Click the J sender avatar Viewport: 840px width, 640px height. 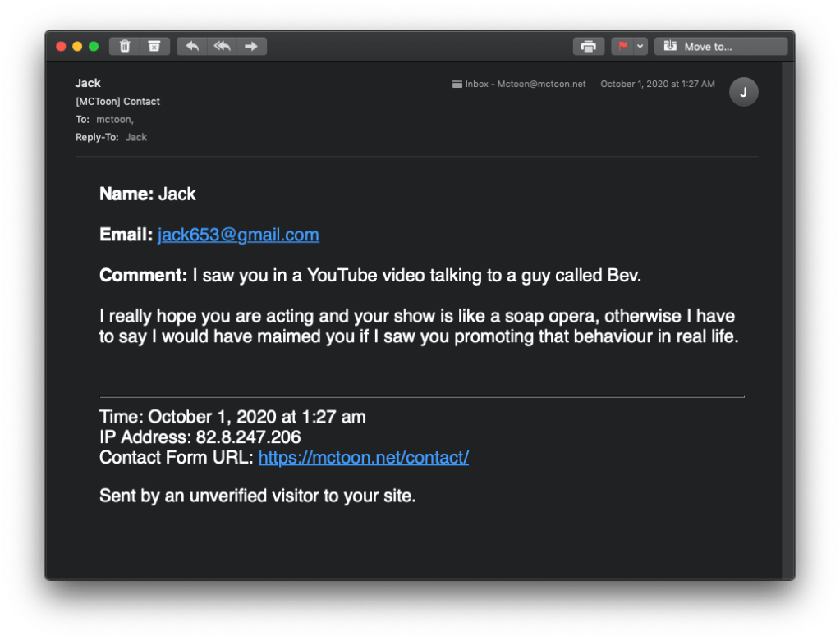743,93
